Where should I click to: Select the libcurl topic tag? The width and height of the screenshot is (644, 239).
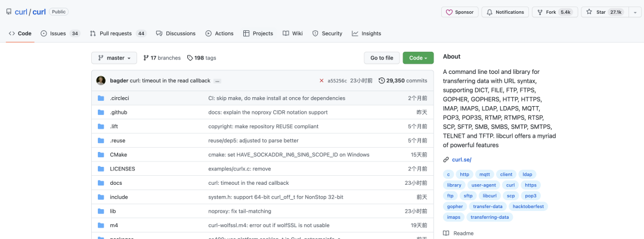[490, 196]
